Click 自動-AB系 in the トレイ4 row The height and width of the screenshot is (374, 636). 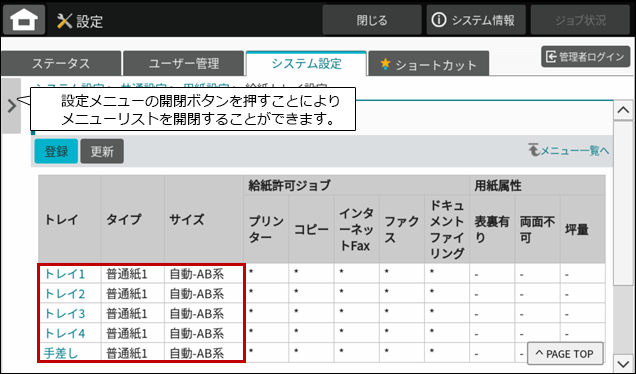[197, 333]
